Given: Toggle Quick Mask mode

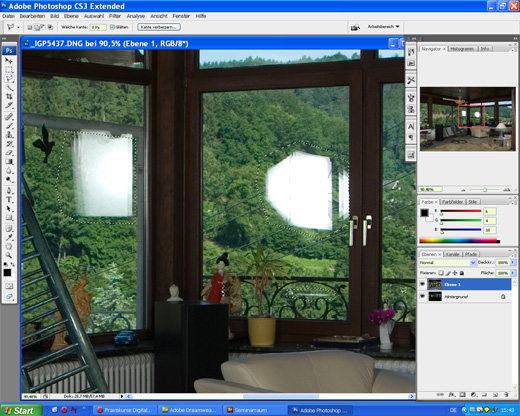Looking at the screenshot, I should click(9, 286).
